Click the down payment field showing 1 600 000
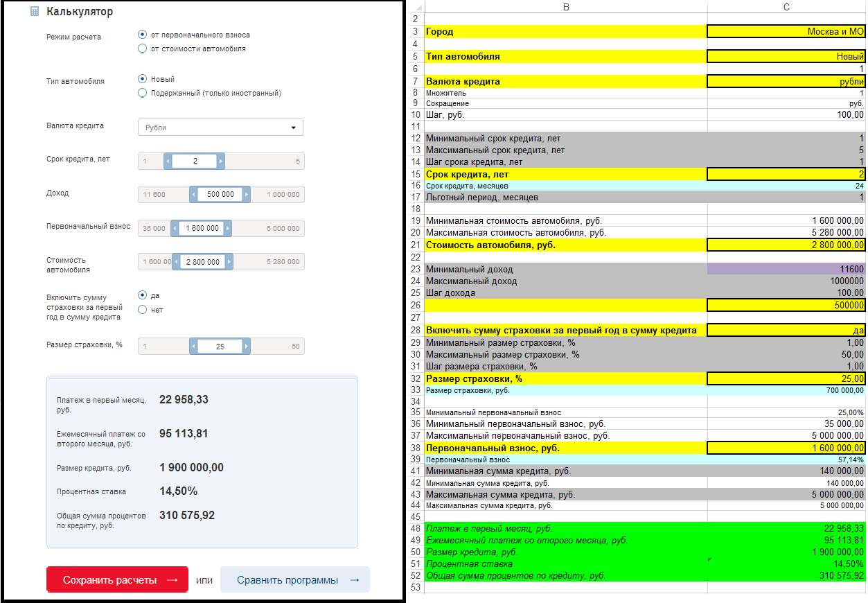868x603 pixels. click(x=202, y=228)
